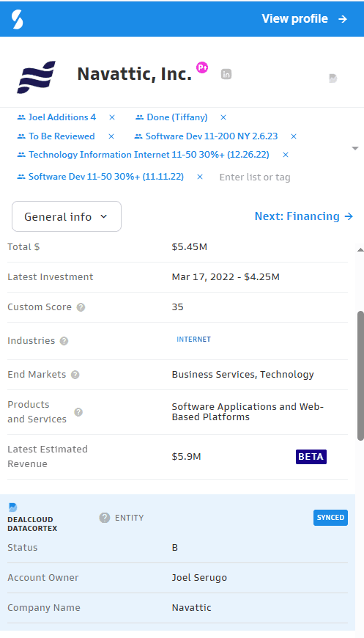Click Company Name value Navattic

(x=191, y=608)
